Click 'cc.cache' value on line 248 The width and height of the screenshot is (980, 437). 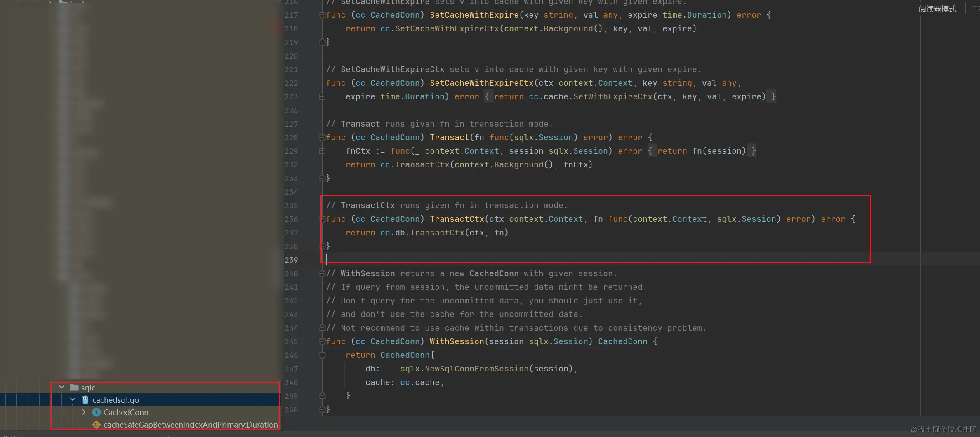(419, 382)
